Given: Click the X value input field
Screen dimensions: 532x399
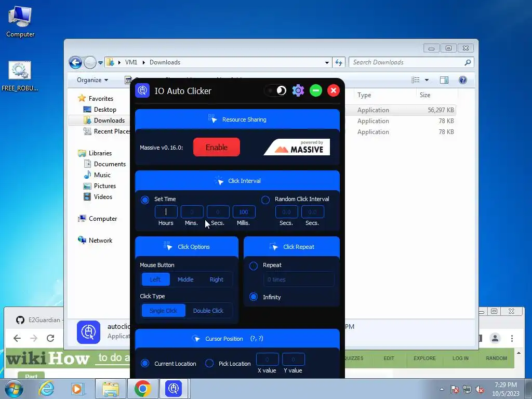Looking at the screenshot, I should tap(268, 360).
